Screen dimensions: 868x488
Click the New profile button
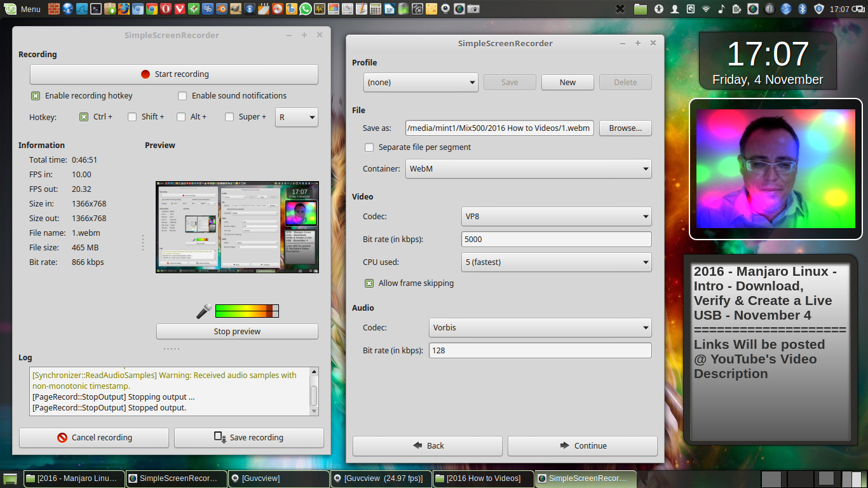pyautogui.click(x=567, y=83)
